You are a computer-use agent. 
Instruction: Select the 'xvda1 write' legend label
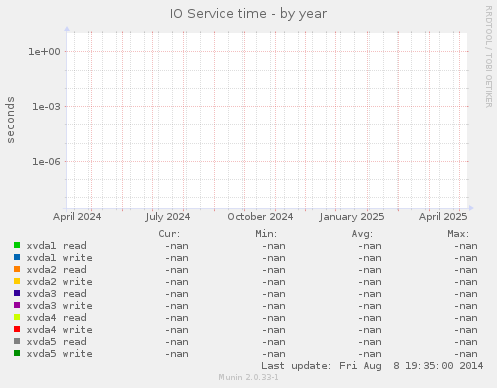[59, 258]
